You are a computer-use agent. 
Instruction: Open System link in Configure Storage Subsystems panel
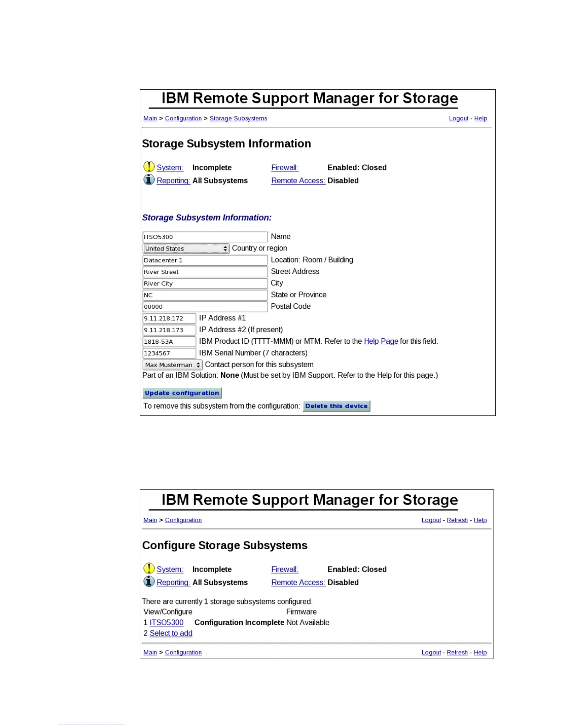coord(170,569)
